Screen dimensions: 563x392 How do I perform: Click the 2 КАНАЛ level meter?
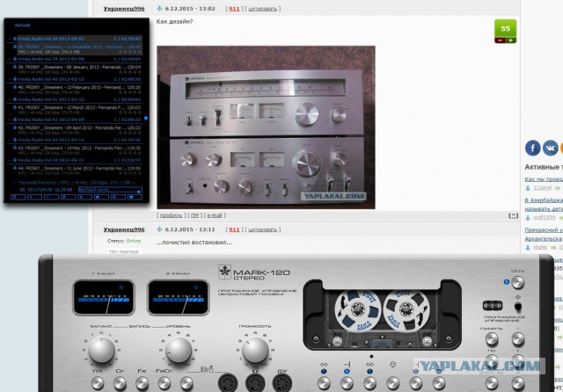tap(179, 298)
